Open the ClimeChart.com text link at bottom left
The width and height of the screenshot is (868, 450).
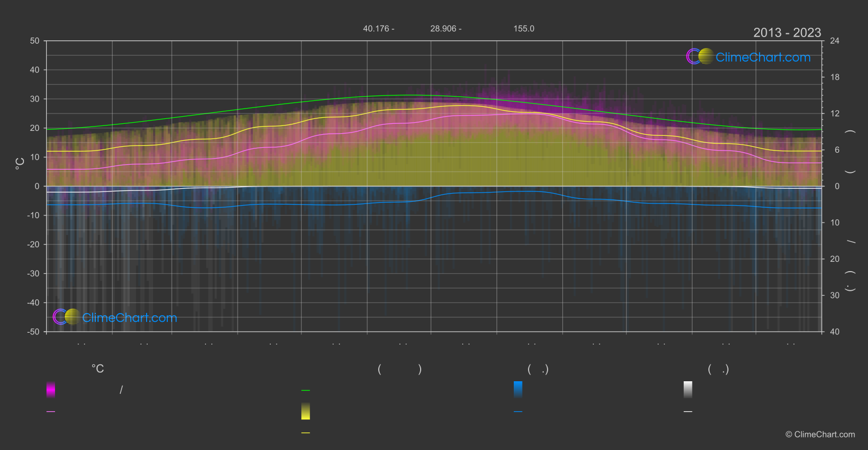130,317
